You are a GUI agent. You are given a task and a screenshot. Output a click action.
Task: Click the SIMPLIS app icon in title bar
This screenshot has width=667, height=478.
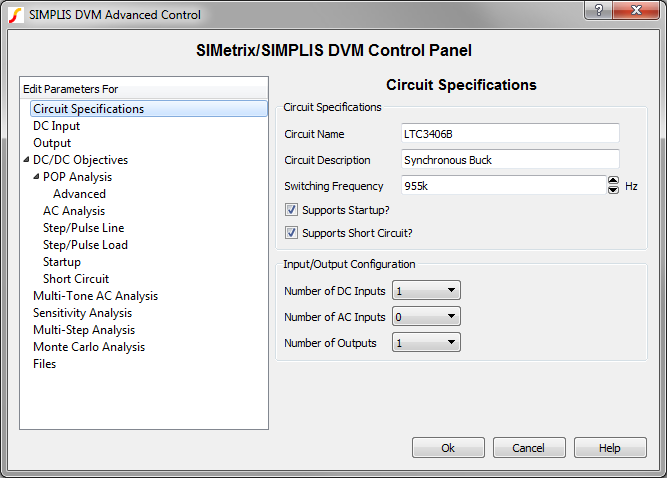tap(16, 15)
